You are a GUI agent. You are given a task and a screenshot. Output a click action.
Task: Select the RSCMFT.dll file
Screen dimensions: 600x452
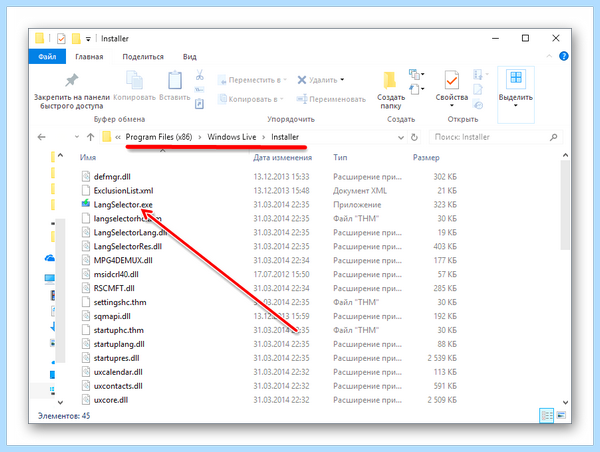(114, 288)
